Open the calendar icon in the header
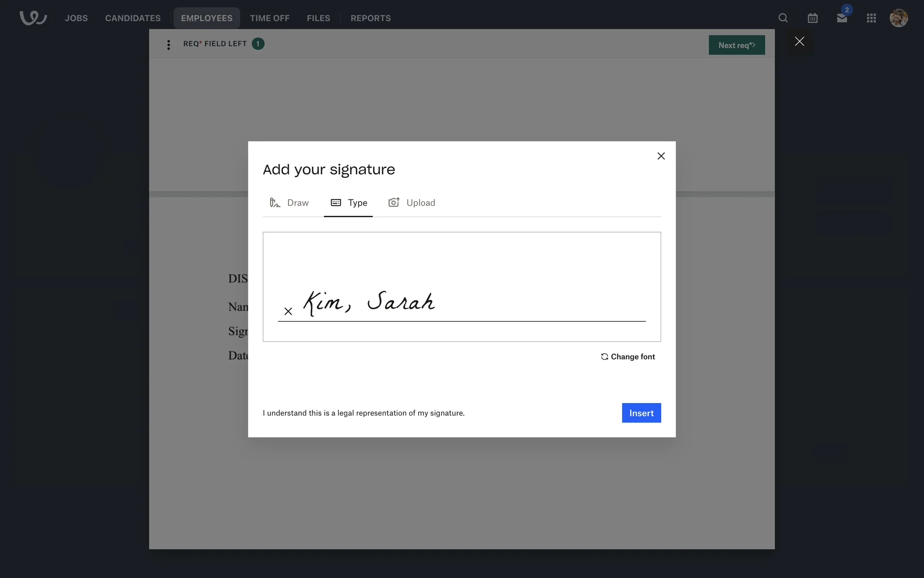The image size is (924, 578). (812, 18)
